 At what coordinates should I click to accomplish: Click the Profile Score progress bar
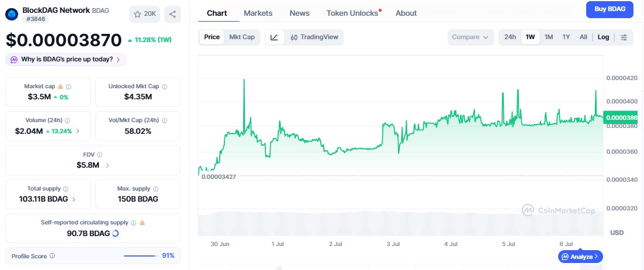tap(140, 255)
